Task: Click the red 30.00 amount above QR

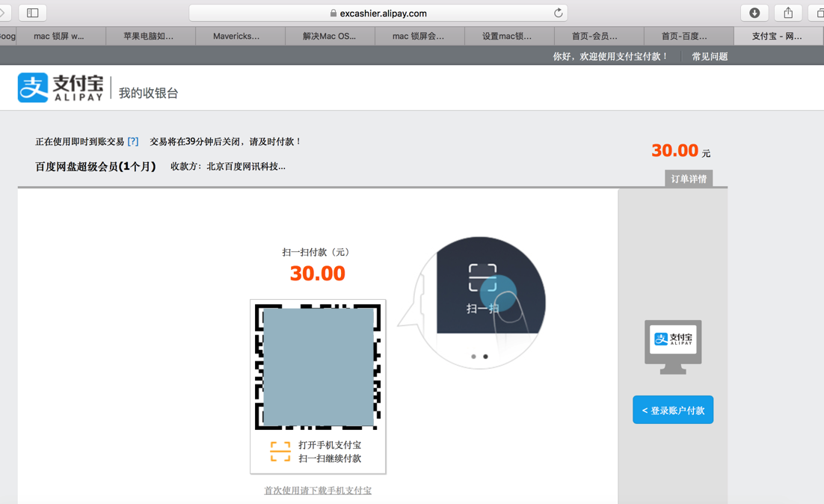Action: point(317,273)
